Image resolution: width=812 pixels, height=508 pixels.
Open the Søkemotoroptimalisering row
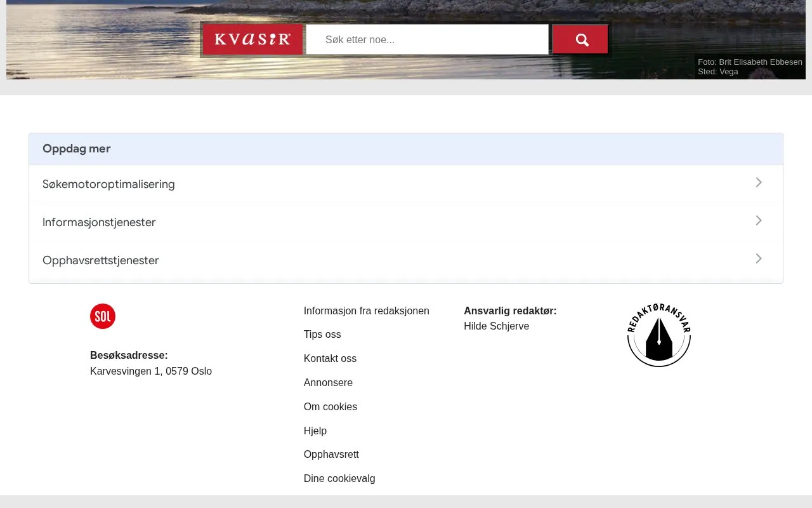click(x=406, y=184)
